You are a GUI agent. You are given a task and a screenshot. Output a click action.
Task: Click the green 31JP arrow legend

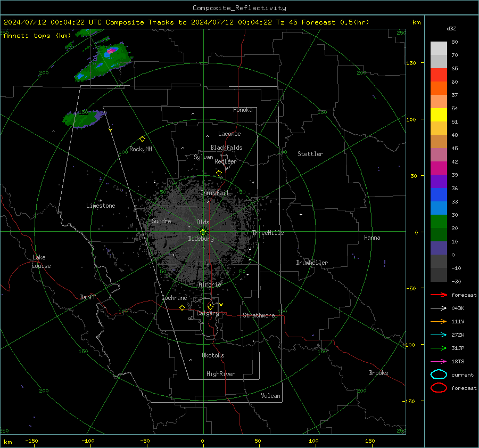439,348
